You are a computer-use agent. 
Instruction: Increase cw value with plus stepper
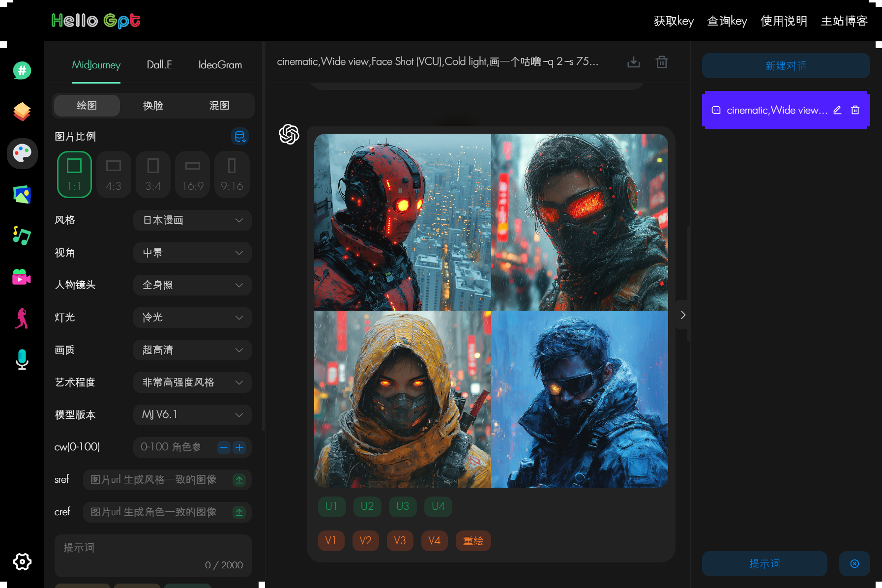point(239,447)
